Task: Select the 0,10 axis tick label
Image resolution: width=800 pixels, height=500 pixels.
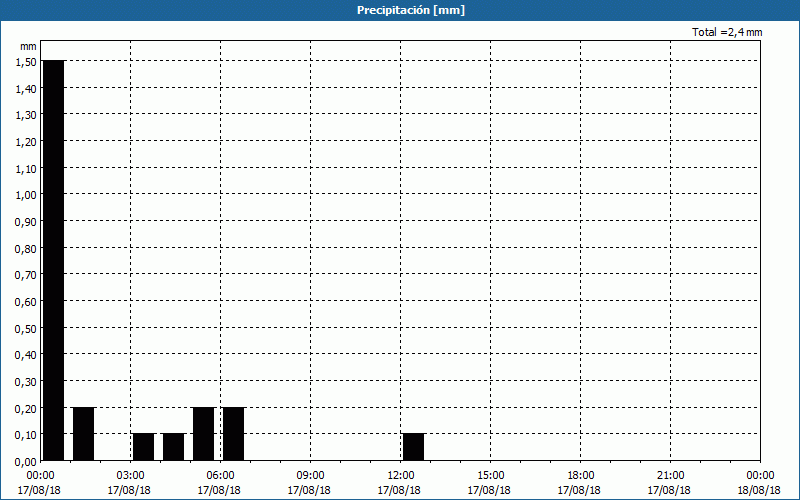Action: (x=26, y=435)
